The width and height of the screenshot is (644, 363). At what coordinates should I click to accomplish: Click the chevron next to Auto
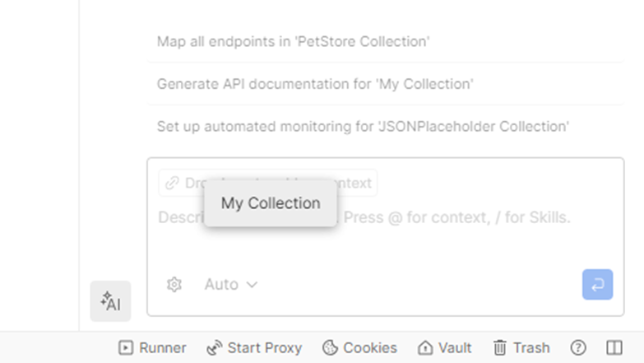tap(253, 285)
